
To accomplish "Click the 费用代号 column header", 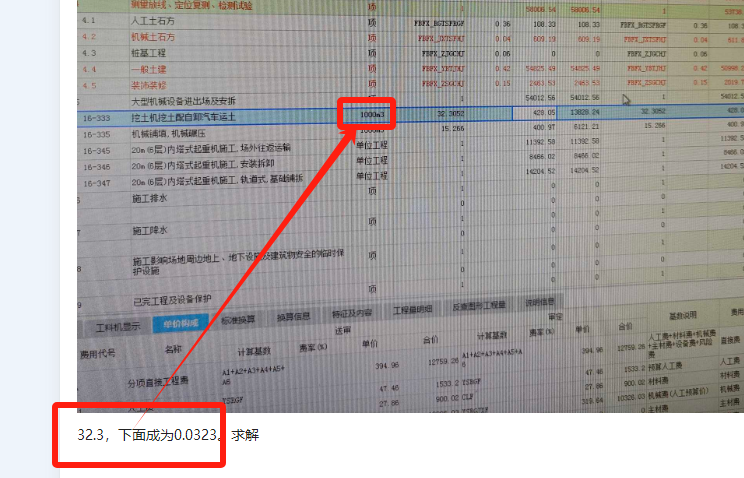I will (x=97, y=354).
